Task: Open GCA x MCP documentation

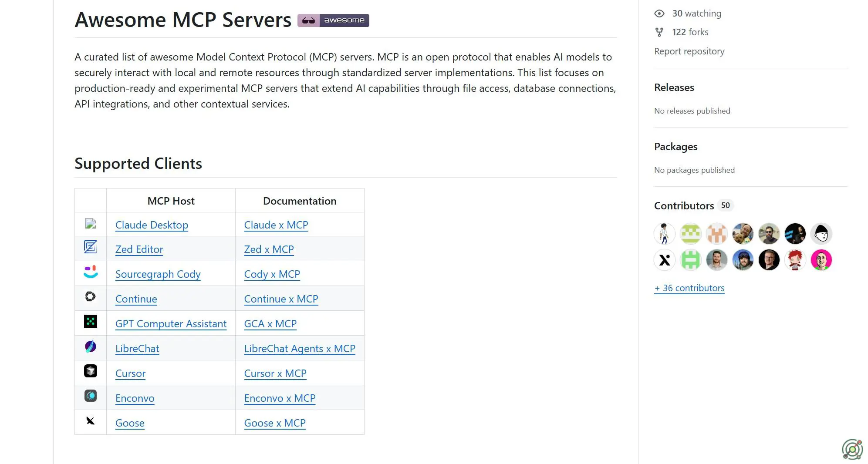Action: tap(270, 324)
